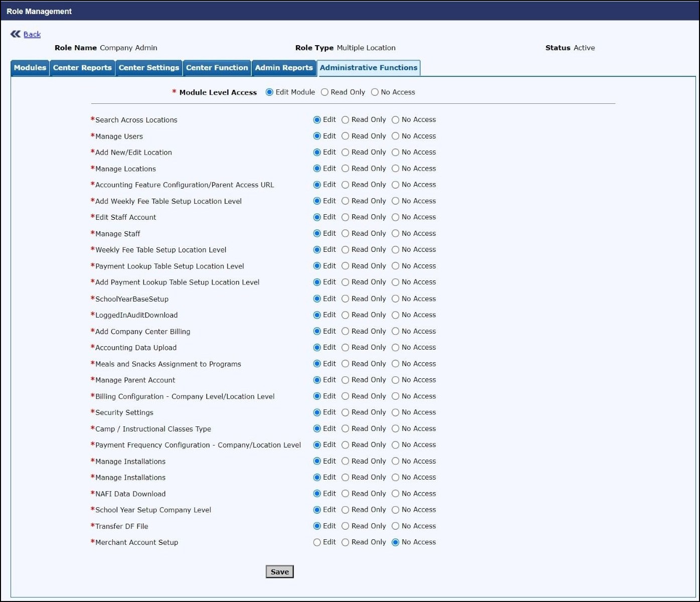The image size is (700, 602).
Task: Go to the Center Function tab
Action: pos(217,68)
